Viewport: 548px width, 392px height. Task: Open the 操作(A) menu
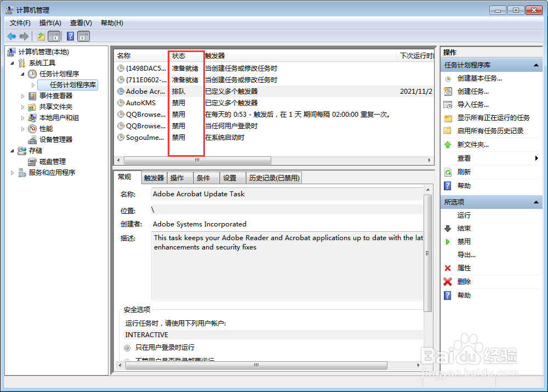pos(50,23)
